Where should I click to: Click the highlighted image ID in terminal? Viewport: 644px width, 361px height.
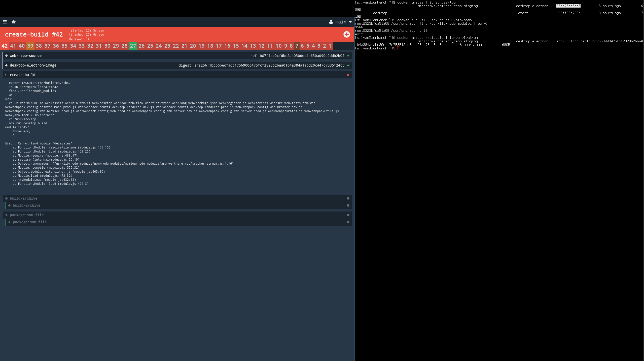568,6
